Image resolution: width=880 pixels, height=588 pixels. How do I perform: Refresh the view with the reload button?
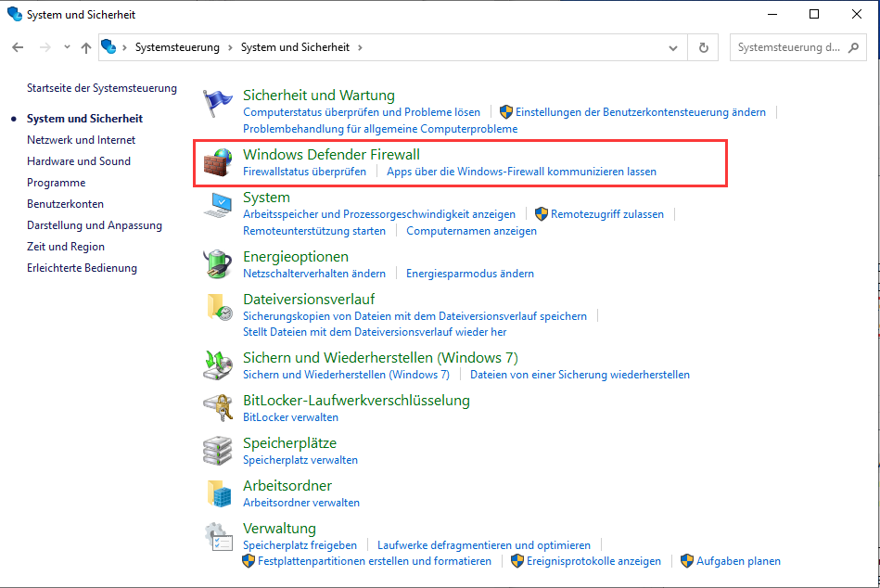click(704, 47)
